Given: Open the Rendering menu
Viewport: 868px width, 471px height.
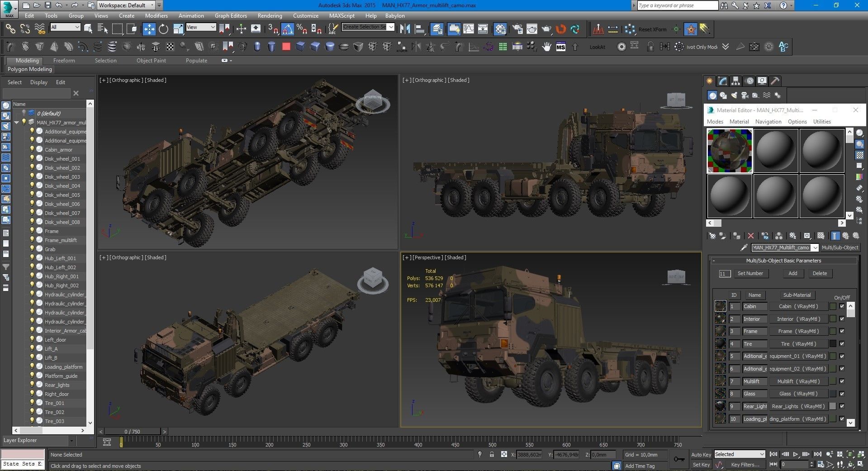Looking at the screenshot, I should click(x=270, y=15).
